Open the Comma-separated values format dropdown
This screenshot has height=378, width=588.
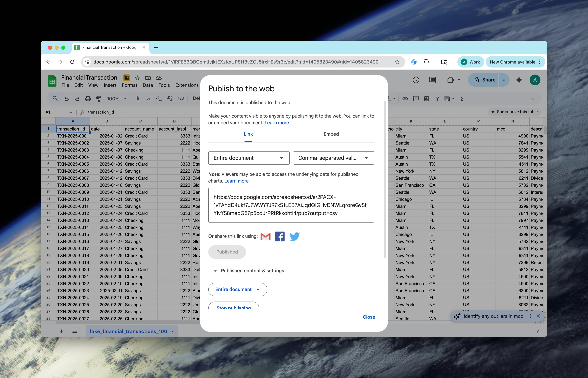pos(333,158)
